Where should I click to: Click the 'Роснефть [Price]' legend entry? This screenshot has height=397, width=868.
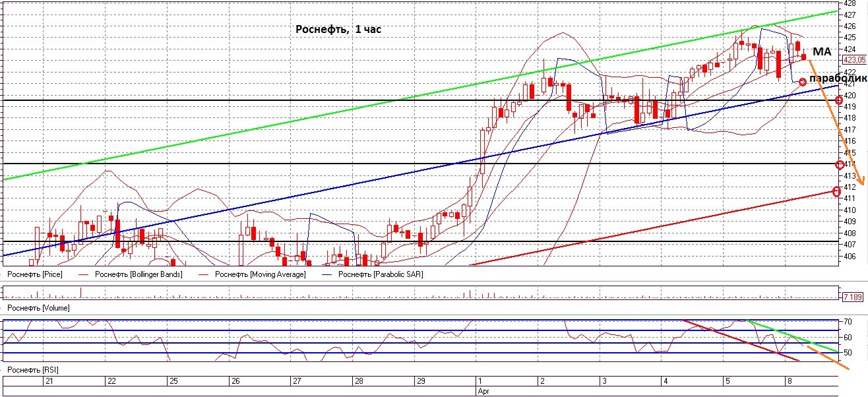(x=34, y=274)
